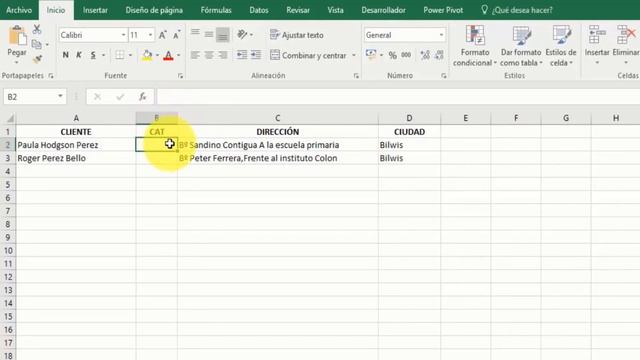
Task: Select cell with Paula Hodgson Perez
Action: point(76,145)
